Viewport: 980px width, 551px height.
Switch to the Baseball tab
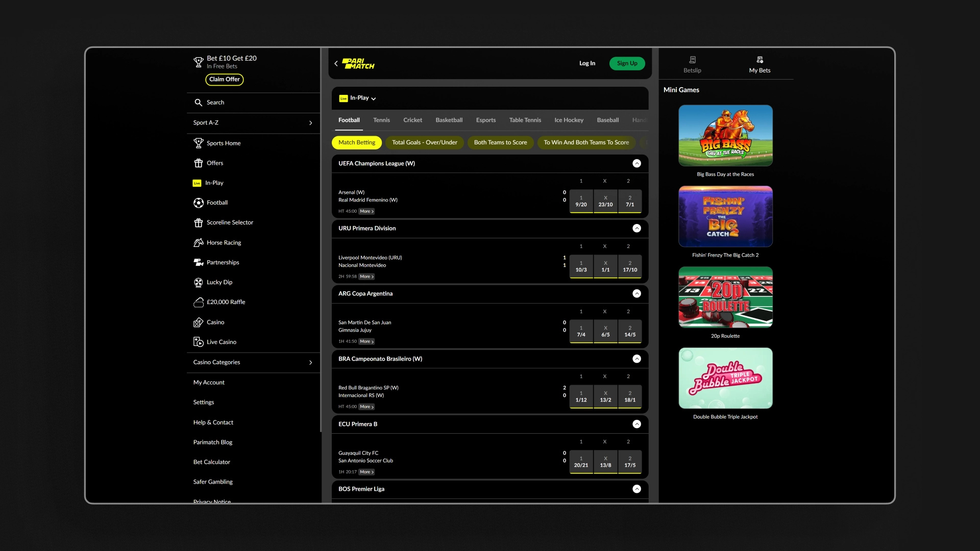(607, 120)
